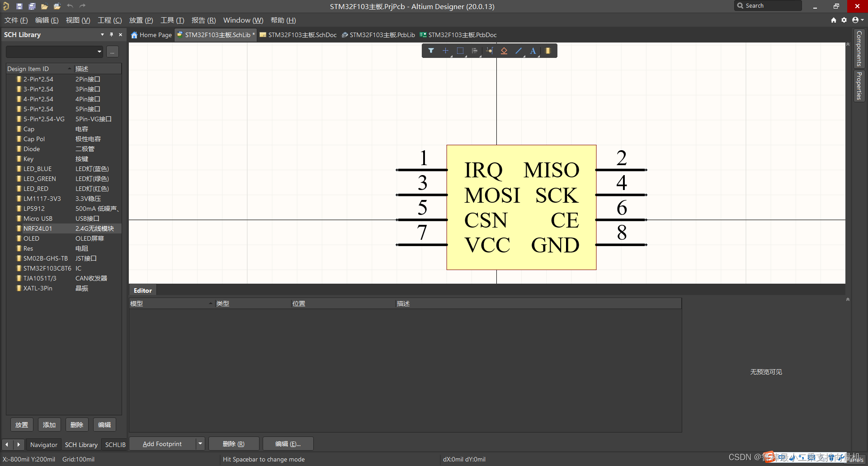Switch to the STM32F103主板.SchDoc tab

pyautogui.click(x=298, y=35)
